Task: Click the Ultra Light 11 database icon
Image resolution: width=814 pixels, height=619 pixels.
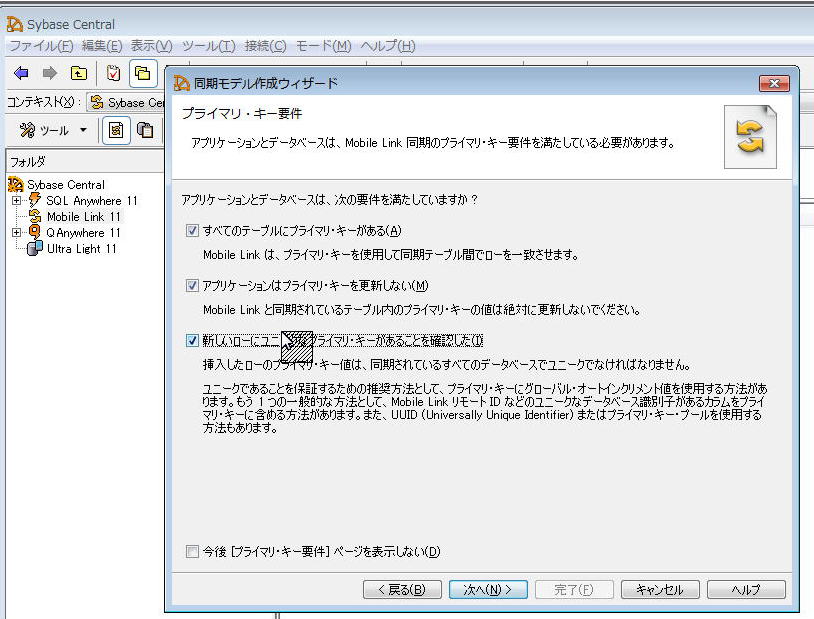Action: 35,248
